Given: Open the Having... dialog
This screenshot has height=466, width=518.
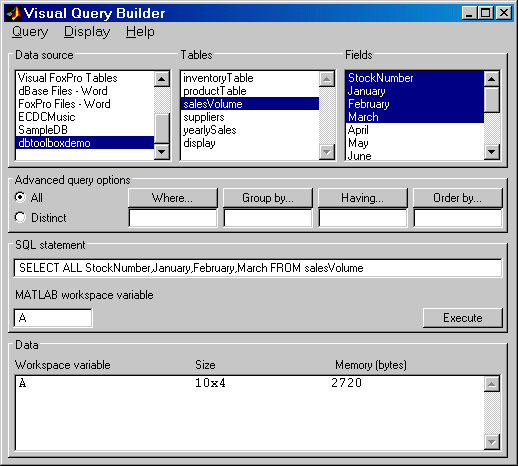Looking at the screenshot, I should click(x=363, y=198).
